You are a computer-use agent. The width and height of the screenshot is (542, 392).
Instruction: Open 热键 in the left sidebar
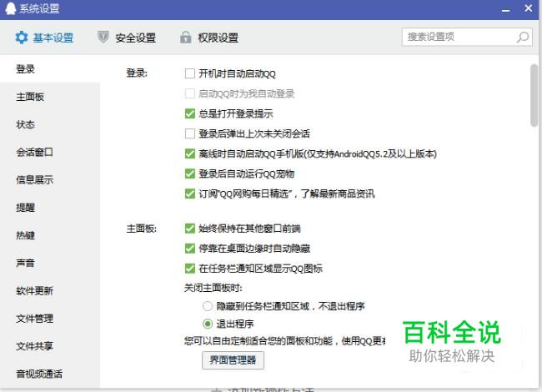click(25, 235)
